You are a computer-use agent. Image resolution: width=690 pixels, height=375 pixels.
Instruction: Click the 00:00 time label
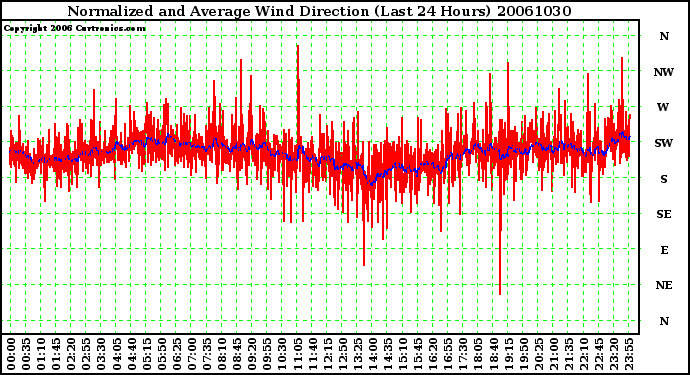(x=11, y=354)
